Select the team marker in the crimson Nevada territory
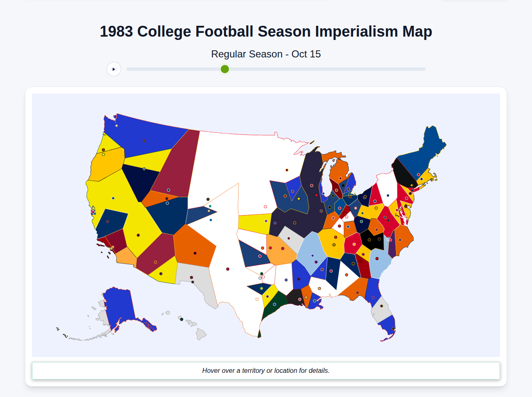This screenshot has height=397, width=532. pyautogui.click(x=155, y=262)
